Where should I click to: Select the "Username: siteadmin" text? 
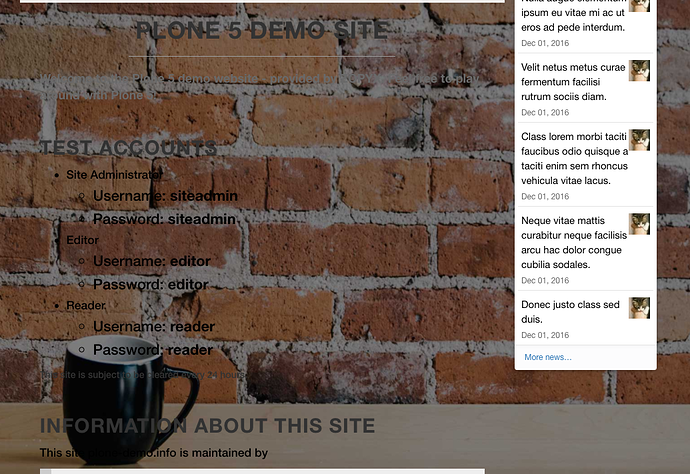(x=165, y=196)
